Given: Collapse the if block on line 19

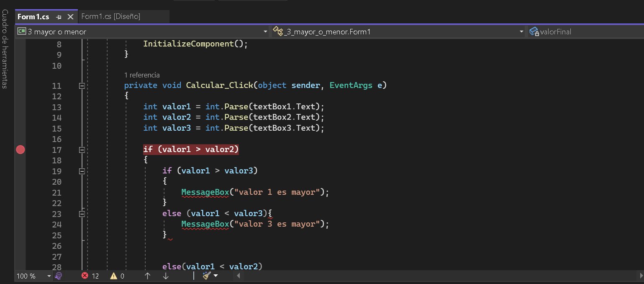Looking at the screenshot, I should (82, 171).
